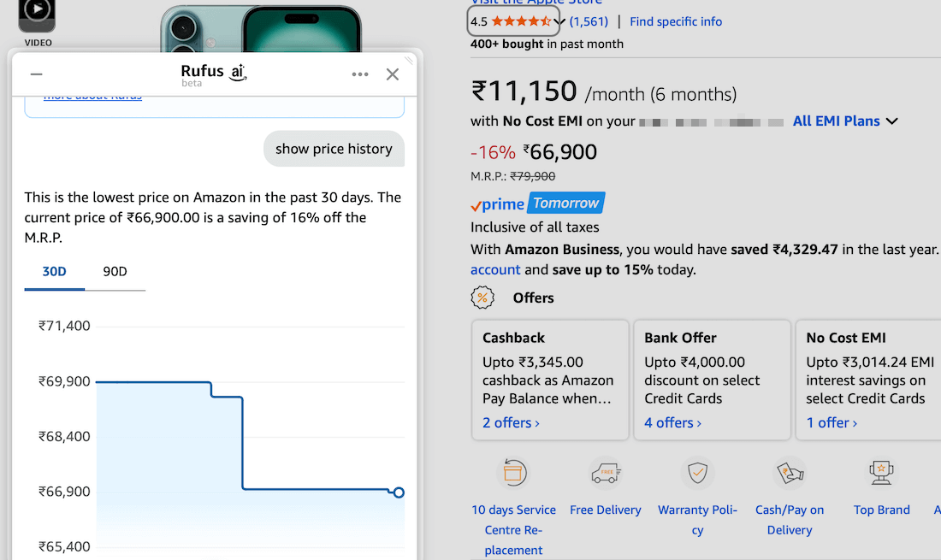Image resolution: width=941 pixels, height=560 pixels.
Task: Expand the 2 offers Cashback link
Action: click(x=511, y=423)
